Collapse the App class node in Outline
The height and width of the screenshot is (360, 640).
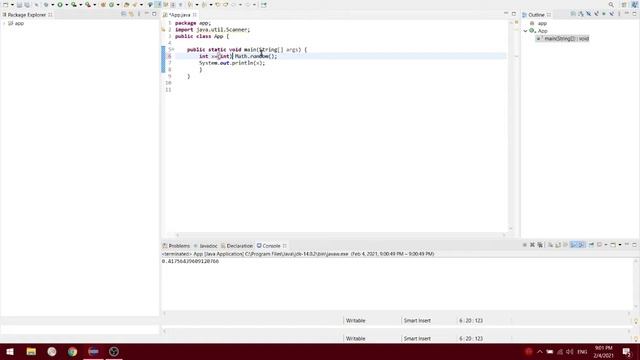click(x=526, y=31)
